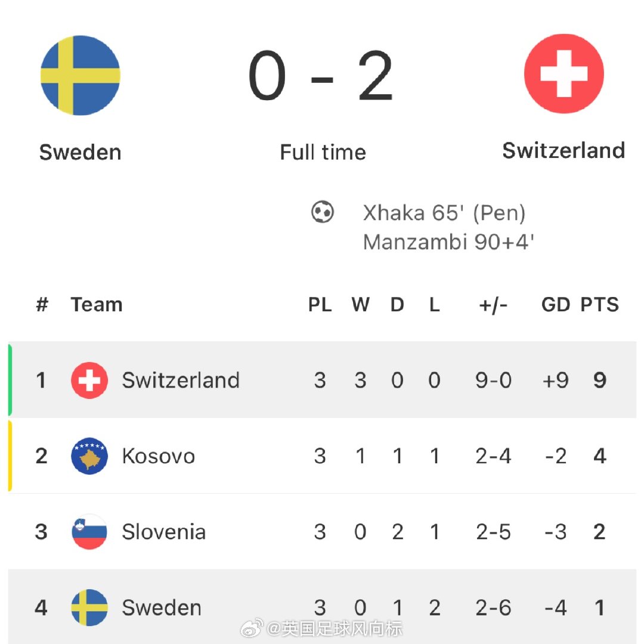This screenshot has width=644, height=644.
Task: Click the Weibo logo watermark icon
Action: pyautogui.click(x=252, y=628)
